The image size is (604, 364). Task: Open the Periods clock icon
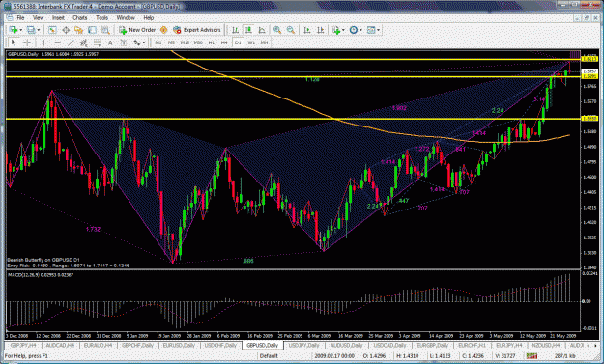pyautogui.click(x=354, y=30)
